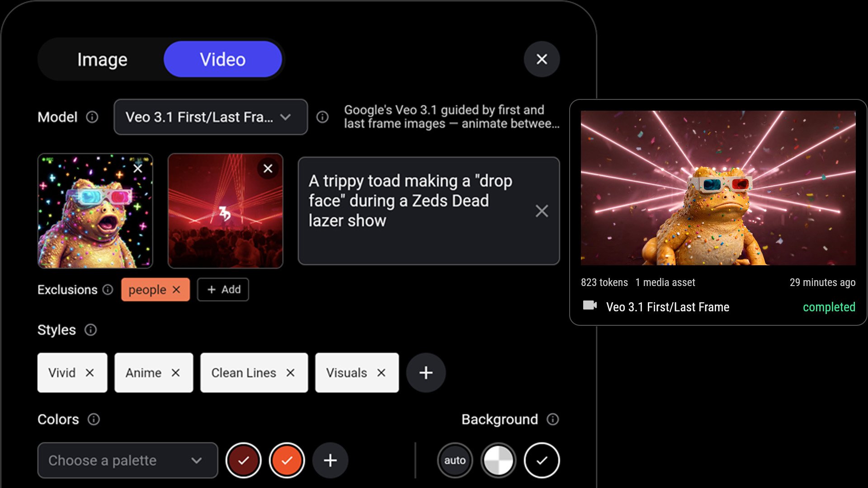The image size is (868, 488).
Task: Enable auto background mode
Action: (x=455, y=460)
